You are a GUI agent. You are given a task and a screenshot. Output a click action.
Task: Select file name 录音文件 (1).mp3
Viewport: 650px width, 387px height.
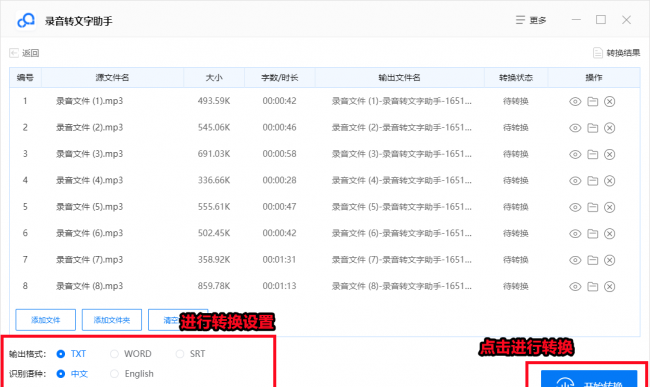pyautogui.click(x=90, y=101)
